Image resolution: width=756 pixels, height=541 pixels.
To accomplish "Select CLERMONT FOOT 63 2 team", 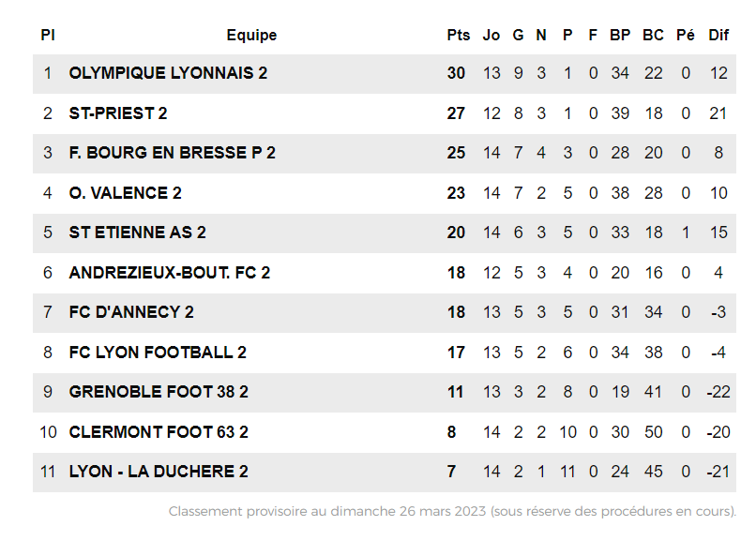I will point(159,432).
